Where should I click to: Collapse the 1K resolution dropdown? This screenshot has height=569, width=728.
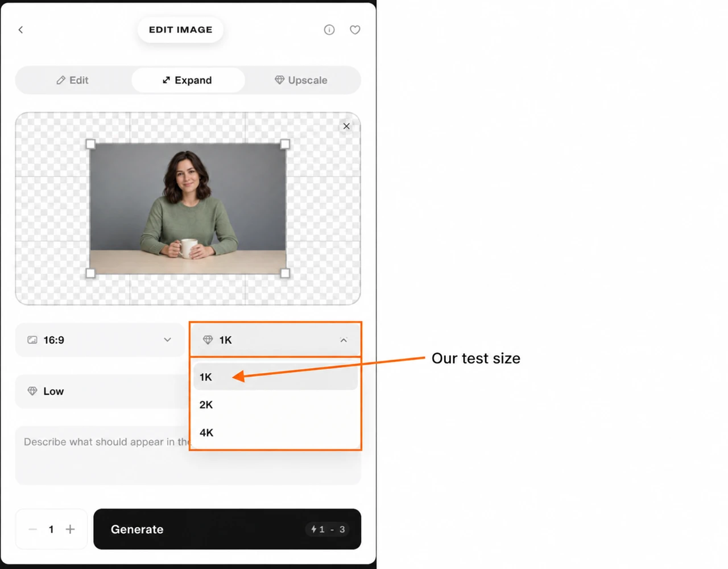[275, 340]
